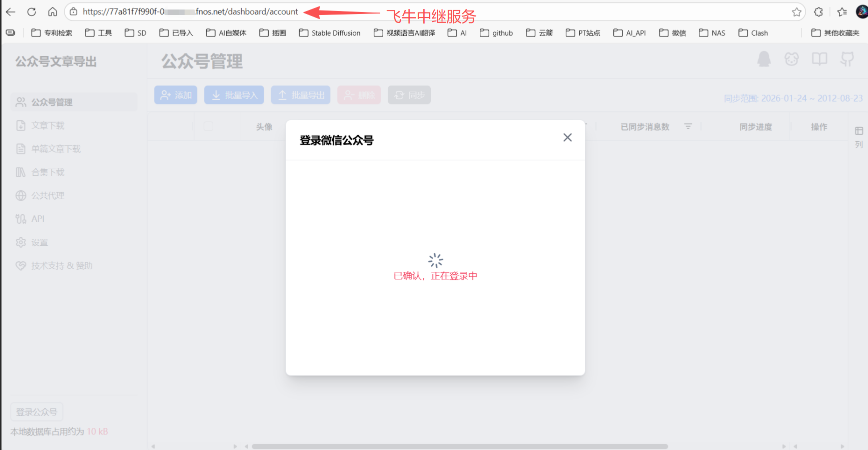868x450 pixels.
Task: Click the 操作 column header
Action: (819, 127)
